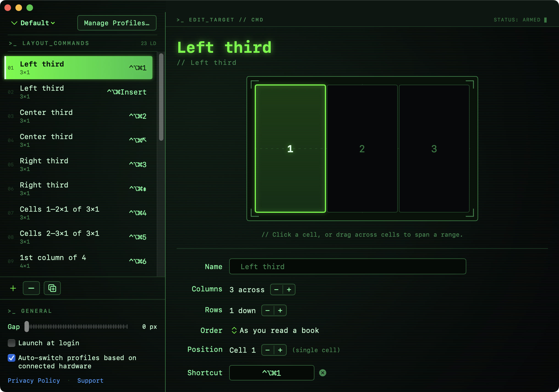559x392 pixels.
Task: Open the Default profile dropdown
Action: (x=33, y=23)
